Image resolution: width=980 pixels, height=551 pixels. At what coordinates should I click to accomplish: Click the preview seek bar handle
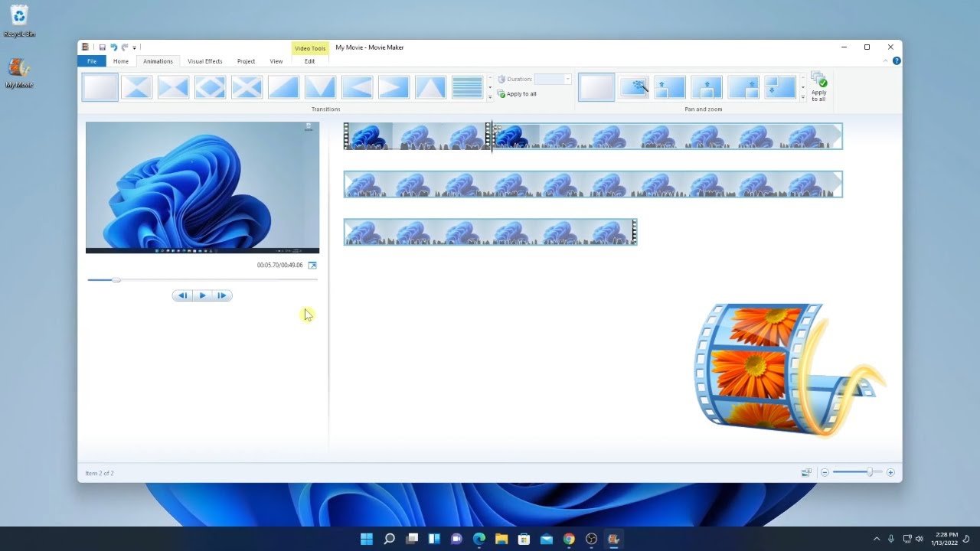[x=116, y=280]
